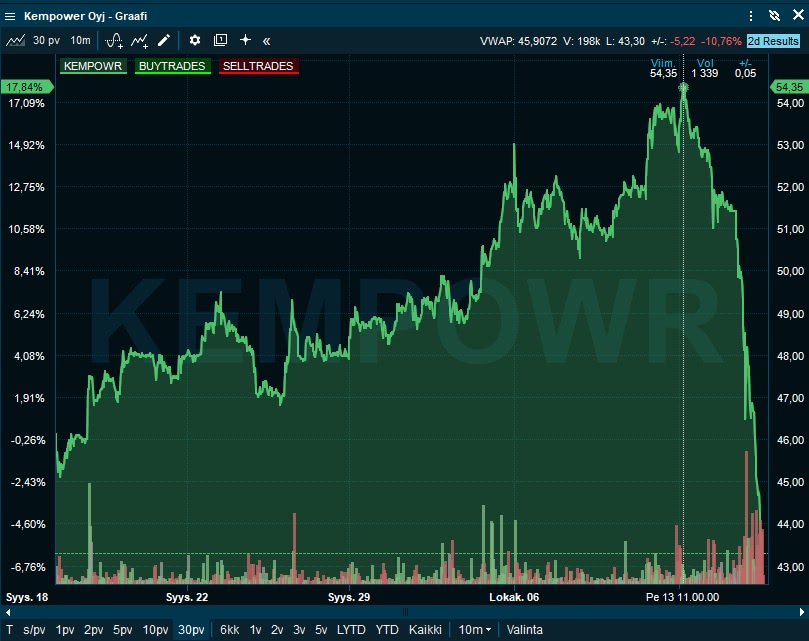Open the 10m interval dropdown at bottom

(x=475, y=630)
